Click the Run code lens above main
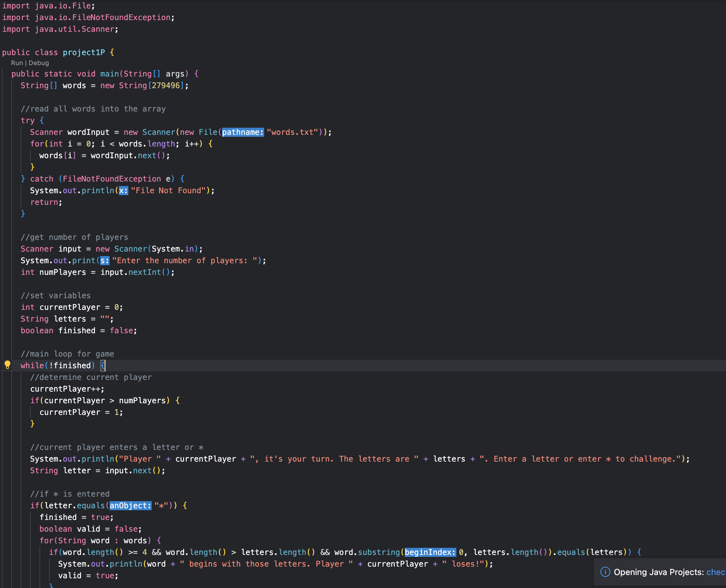Screen dimensions: 726x588 pos(17,63)
